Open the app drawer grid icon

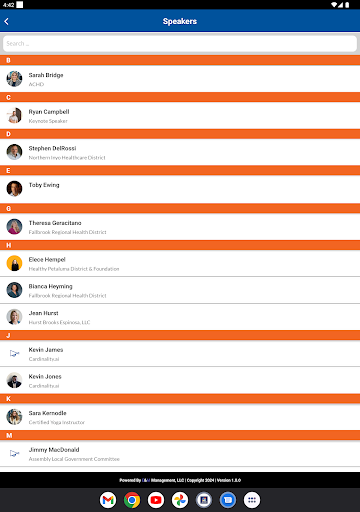(x=252, y=500)
